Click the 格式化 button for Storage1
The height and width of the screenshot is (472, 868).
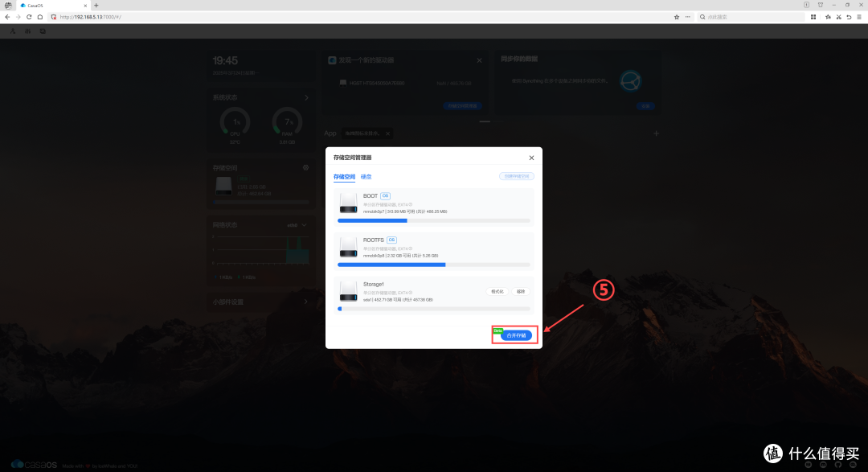pos(497,291)
